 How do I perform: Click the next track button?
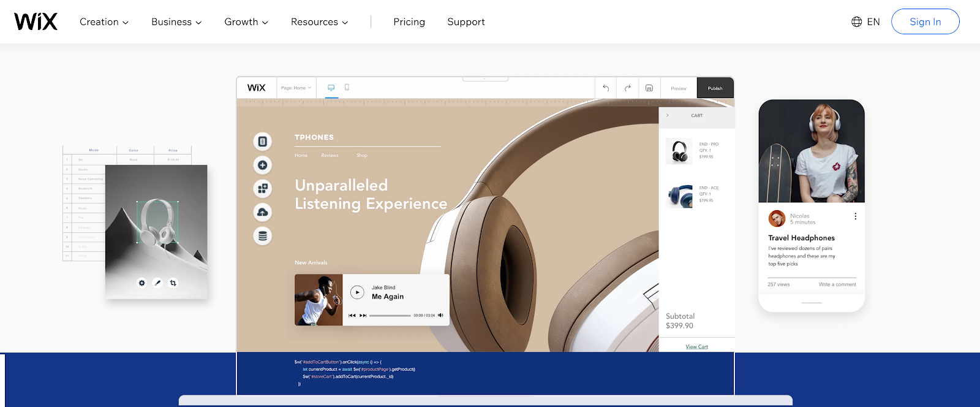pyautogui.click(x=363, y=315)
